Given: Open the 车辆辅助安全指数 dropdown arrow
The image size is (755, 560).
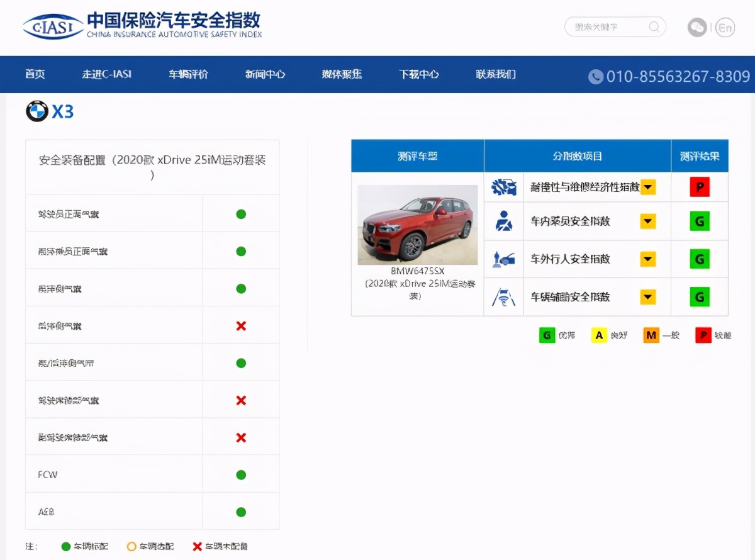Looking at the screenshot, I should click(647, 296).
